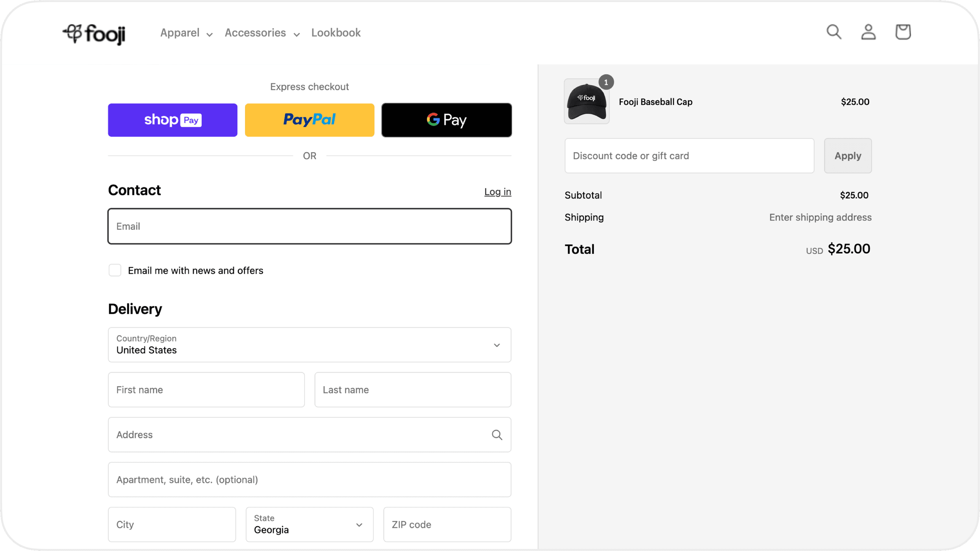This screenshot has width=980, height=551.
Task: Click the Fooji Baseball Cap thumbnail
Action: pyautogui.click(x=586, y=101)
